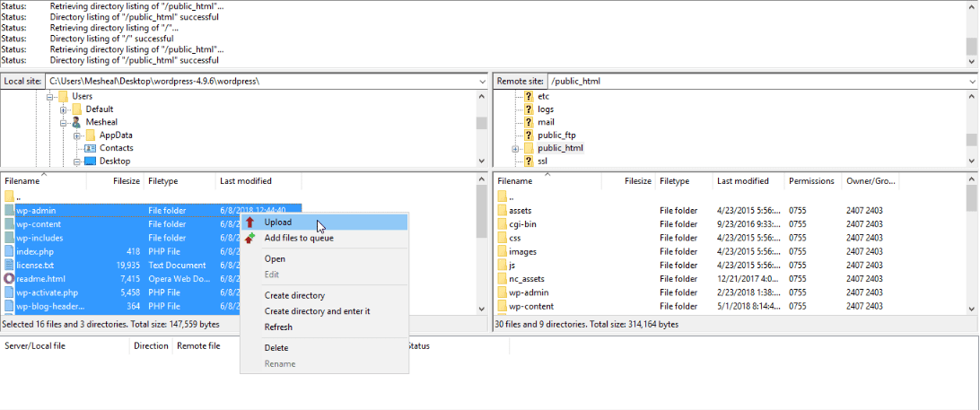Click the cgi-bin folder icon in remote list
The height and width of the screenshot is (410, 980).
(503, 224)
